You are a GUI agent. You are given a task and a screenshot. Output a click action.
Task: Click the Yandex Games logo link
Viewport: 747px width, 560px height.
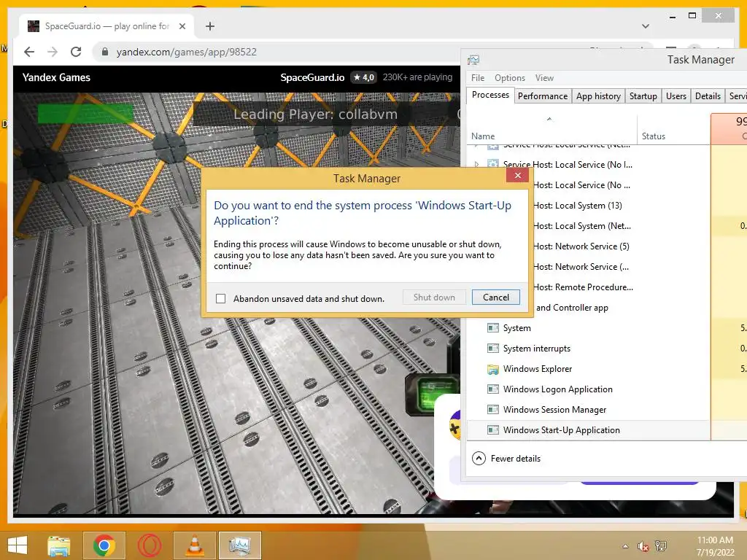tap(56, 77)
